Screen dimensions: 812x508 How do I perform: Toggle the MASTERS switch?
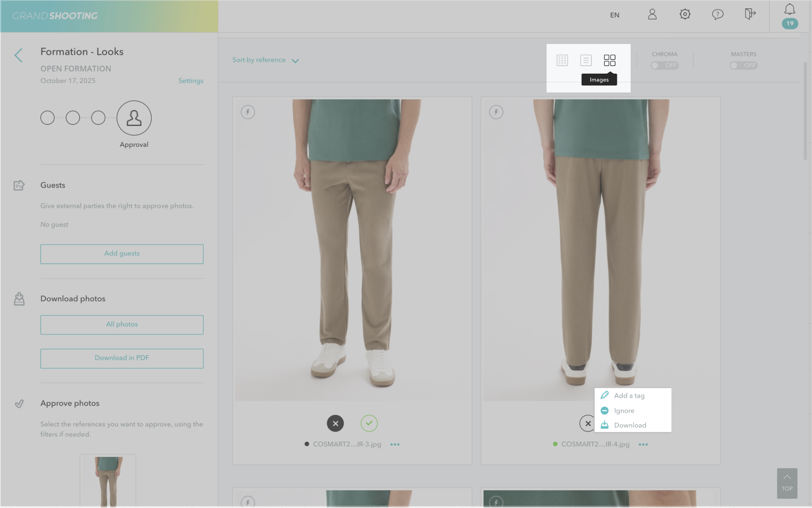pos(743,65)
